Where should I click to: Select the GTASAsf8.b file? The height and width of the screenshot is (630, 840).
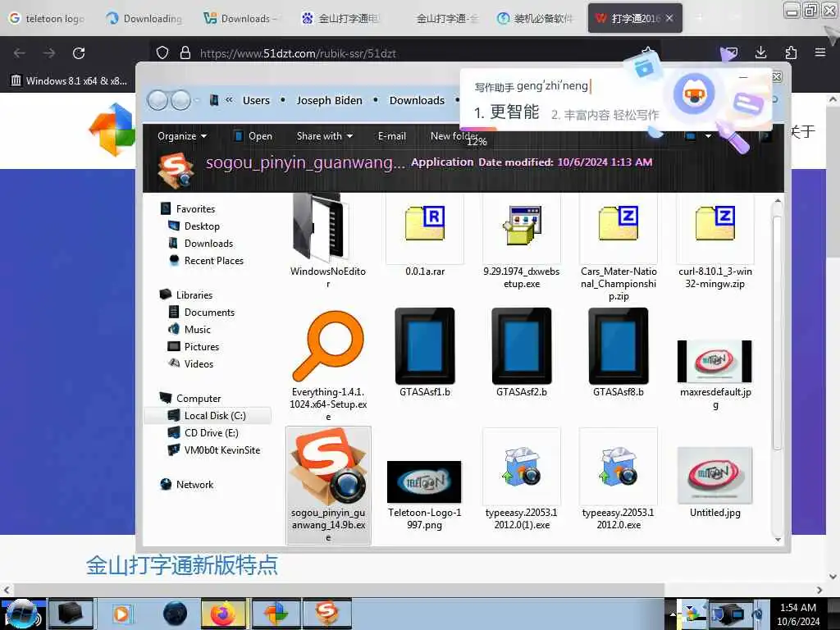pos(619,353)
